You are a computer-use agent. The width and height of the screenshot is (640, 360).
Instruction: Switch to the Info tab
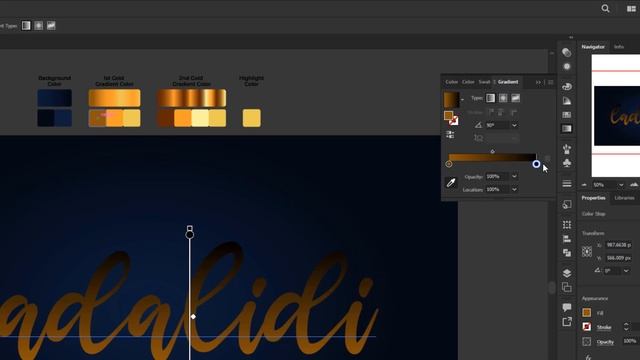pyautogui.click(x=619, y=47)
